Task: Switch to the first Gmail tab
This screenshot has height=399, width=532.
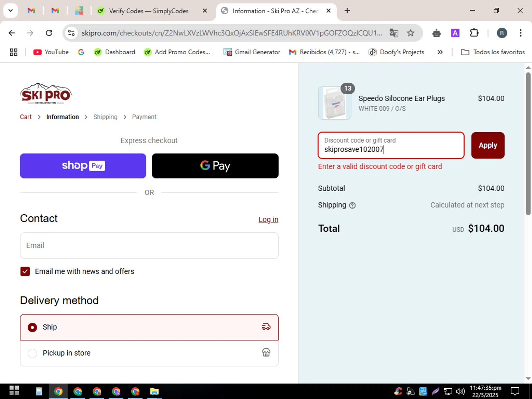Action: click(x=31, y=11)
